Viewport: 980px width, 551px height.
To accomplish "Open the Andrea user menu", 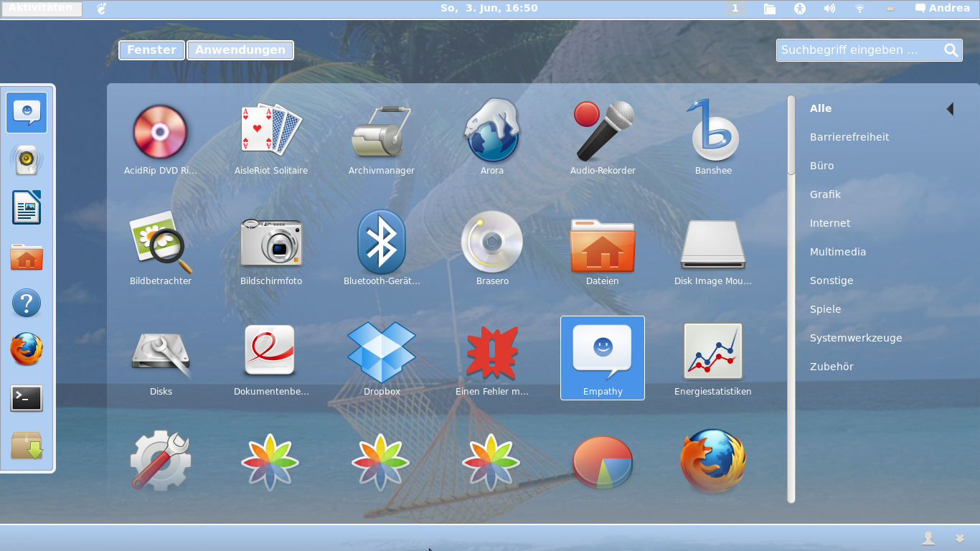I will tap(943, 9).
